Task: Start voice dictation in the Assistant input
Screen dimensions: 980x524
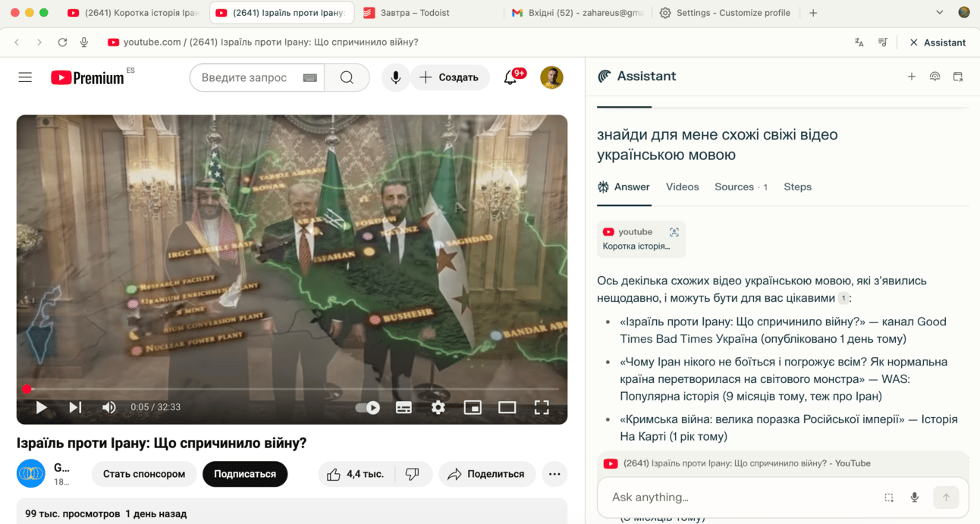Action: [x=915, y=497]
